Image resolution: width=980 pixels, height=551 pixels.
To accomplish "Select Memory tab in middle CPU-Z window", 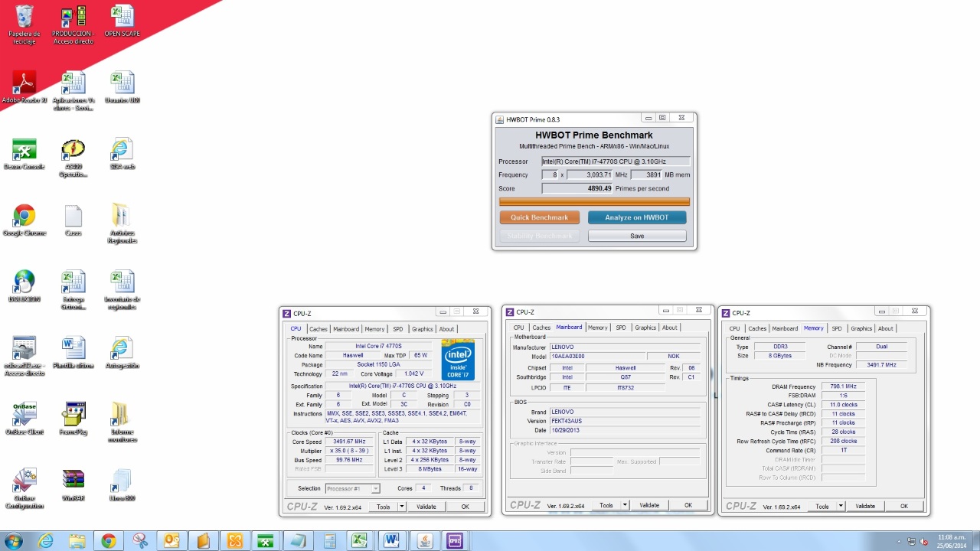I will click(597, 328).
